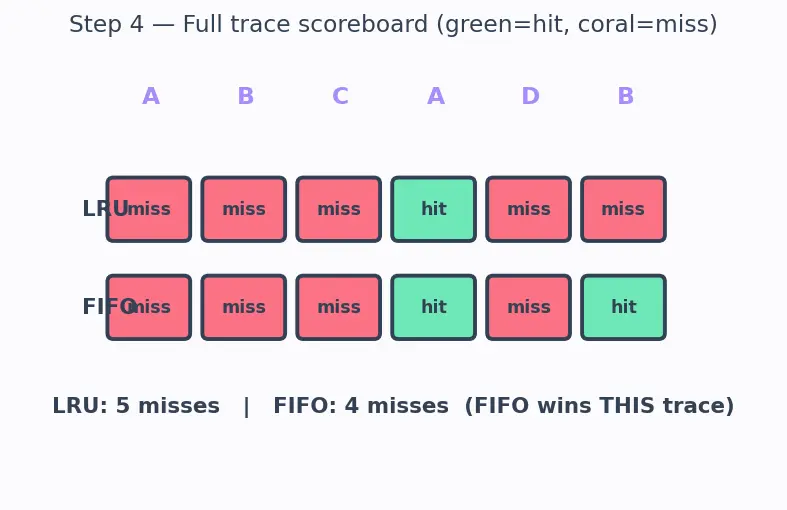Click the LRU 5 misses summary text

(136, 406)
